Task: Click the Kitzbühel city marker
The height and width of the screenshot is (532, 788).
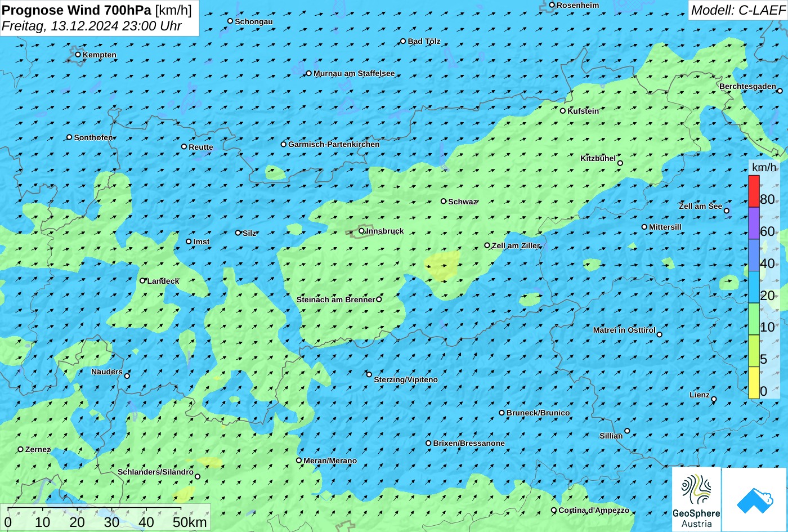Action: pos(620,163)
